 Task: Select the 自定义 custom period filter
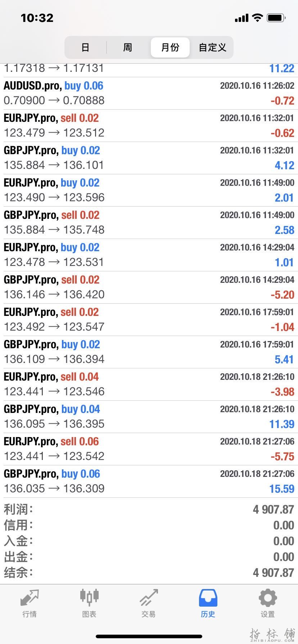coord(212,47)
